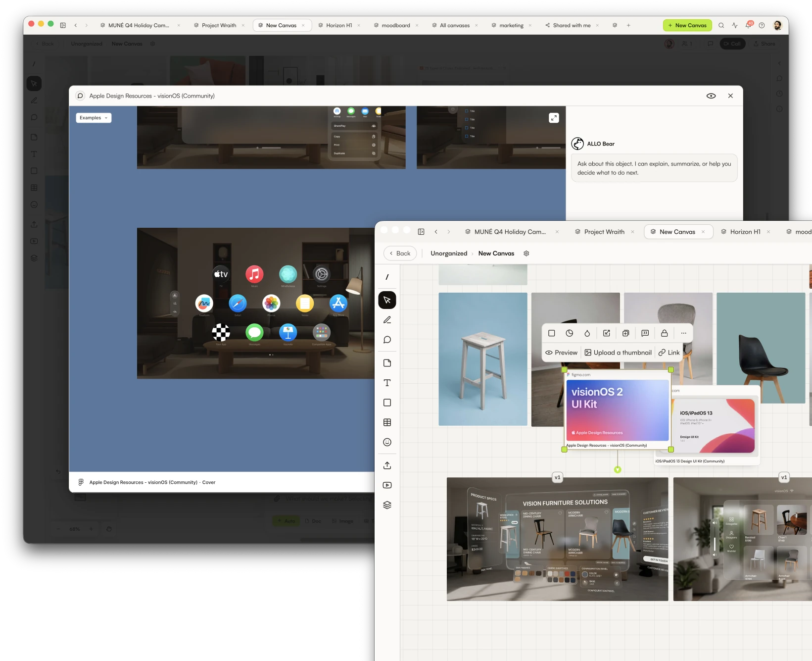Click the square frame icon in floating toolbar
Image resolution: width=812 pixels, height=661 pixels.
552,333
